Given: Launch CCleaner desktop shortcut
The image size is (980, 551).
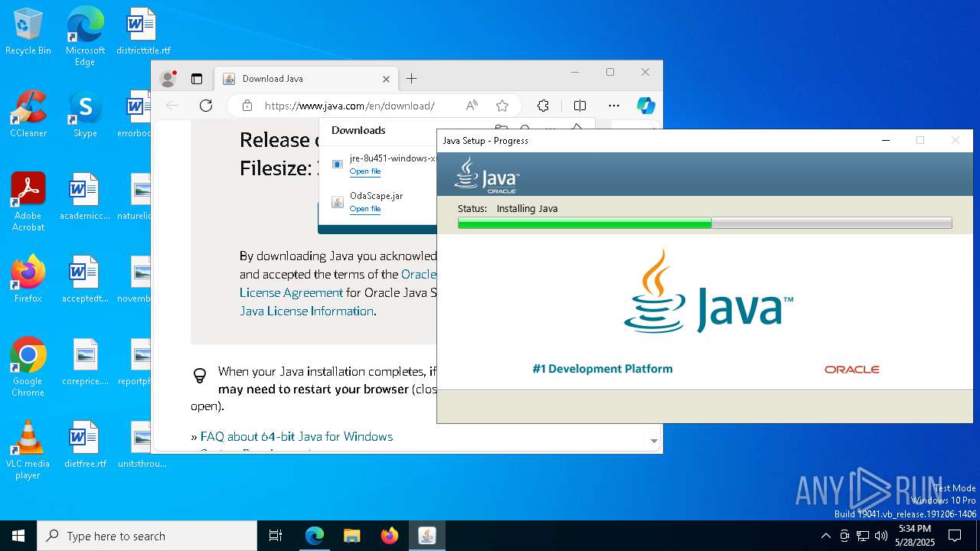Looking at the screenshot, I should pos(28,114).
